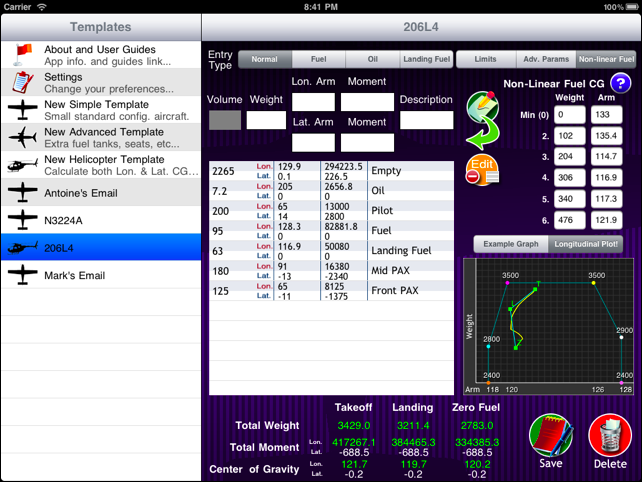
Task: Click the Description input field
Action: (x=427, y=120)
